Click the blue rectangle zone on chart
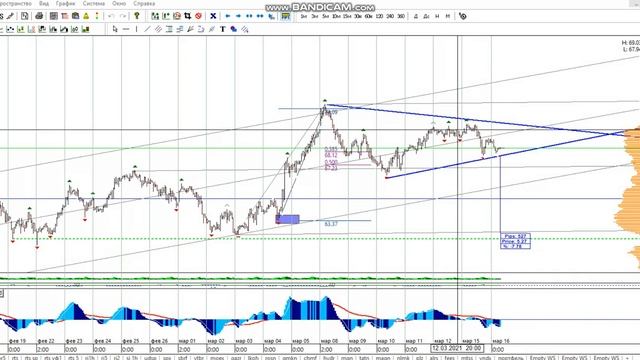640x360 pixels. pyautogui.click(x=288, y=219)
